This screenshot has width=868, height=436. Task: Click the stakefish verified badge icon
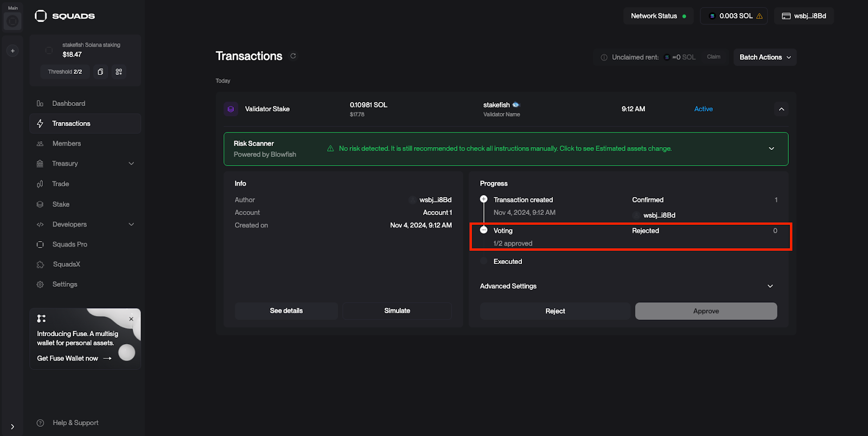click(516, 105)
